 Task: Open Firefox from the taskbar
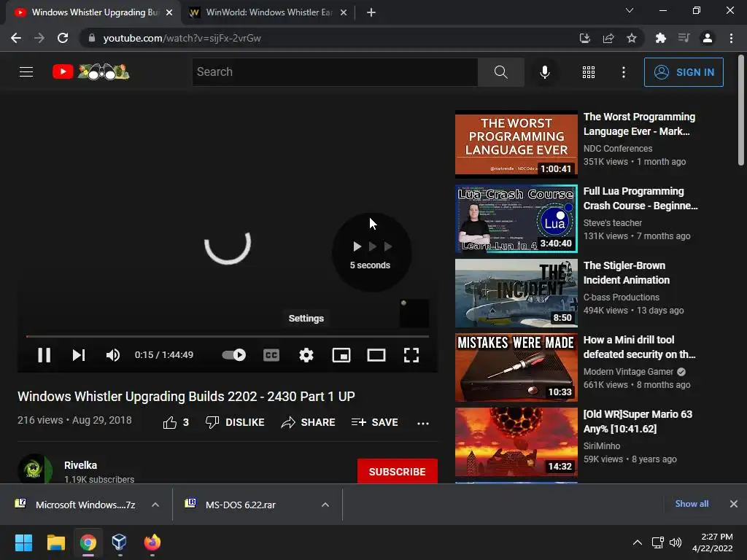coord(152,542)
